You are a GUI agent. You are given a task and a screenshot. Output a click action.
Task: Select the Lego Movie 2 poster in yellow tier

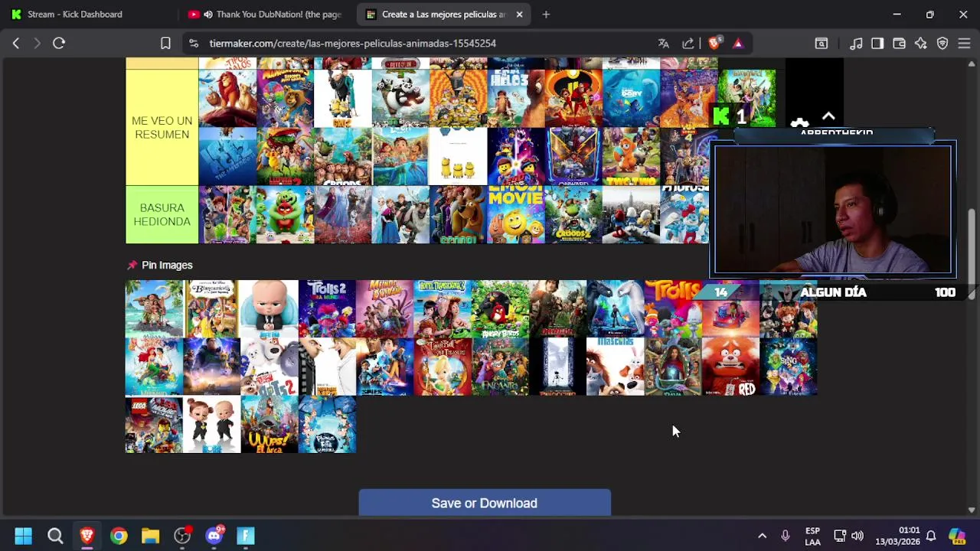pyautogui.click(x=516, y=156)
